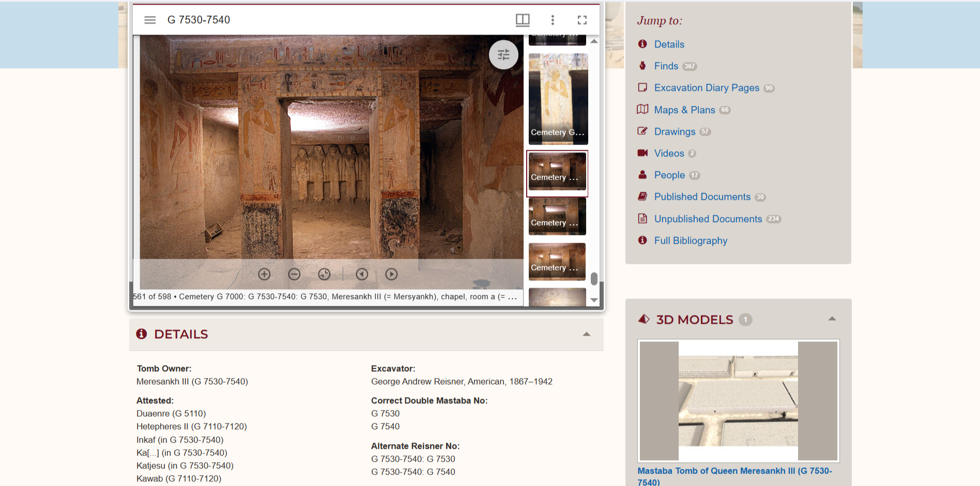Image resolution: width=980 pixels, height=486 pixels.
Task: Switch the viewer to book view layout
Action: pos(523,20)
